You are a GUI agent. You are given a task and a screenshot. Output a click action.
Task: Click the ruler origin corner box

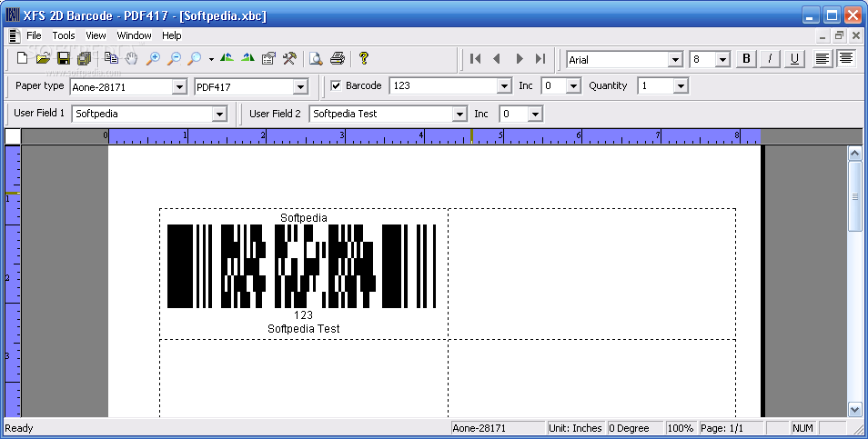point(13,136)
